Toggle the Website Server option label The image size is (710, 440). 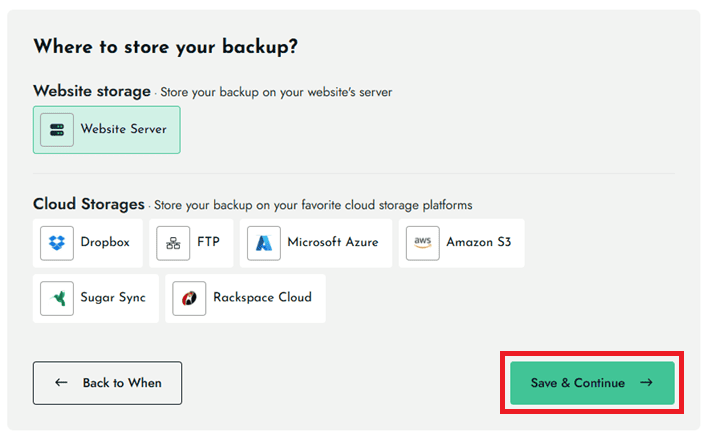tap(124, 130)
